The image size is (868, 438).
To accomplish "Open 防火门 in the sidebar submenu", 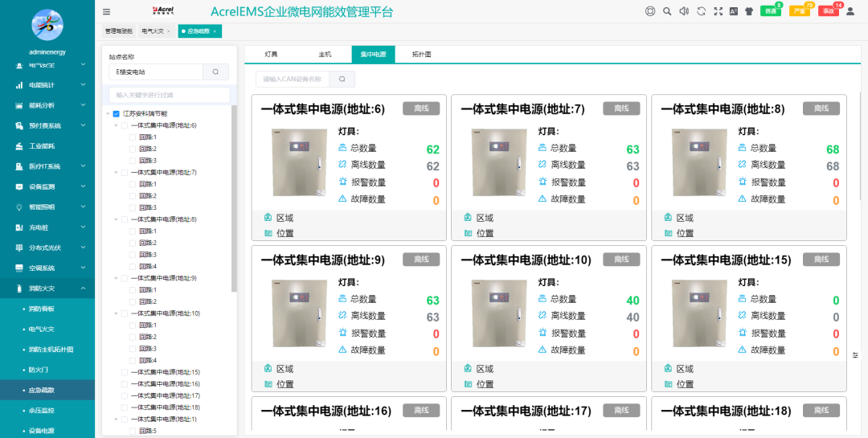I will pos(39,370).
